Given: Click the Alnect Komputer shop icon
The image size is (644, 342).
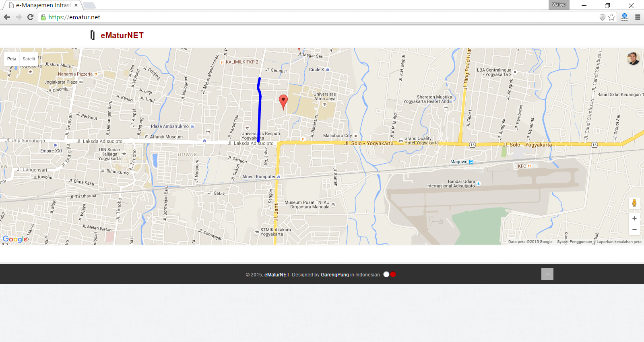Looking at the screenshot, I should coord(279,177).
